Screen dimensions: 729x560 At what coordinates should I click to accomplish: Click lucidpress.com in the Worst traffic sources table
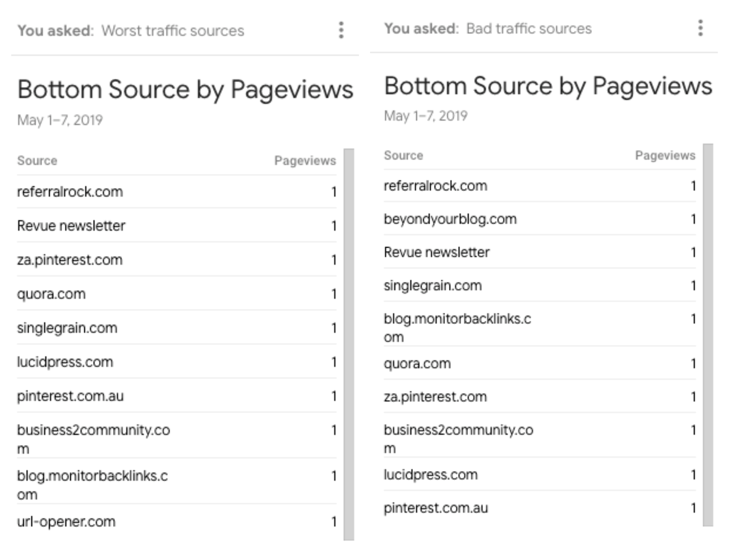(65, 362)
